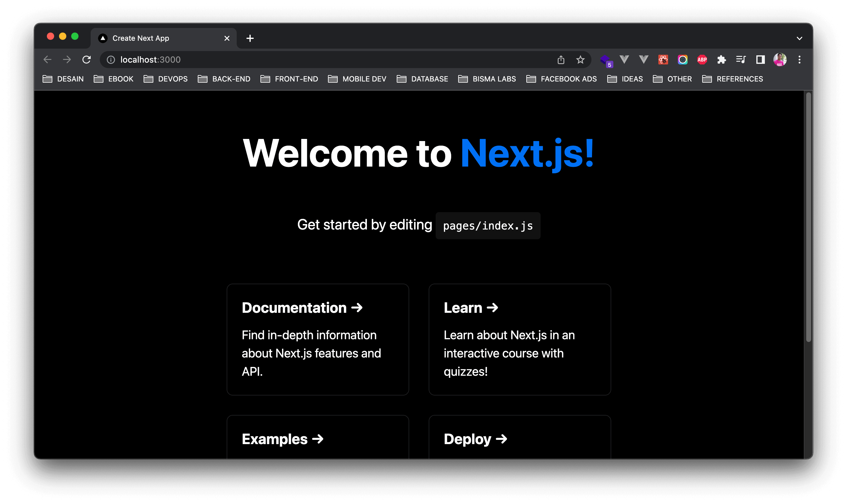Open the media controls music icon
This screenshot has height=504, width=847.
741,60
